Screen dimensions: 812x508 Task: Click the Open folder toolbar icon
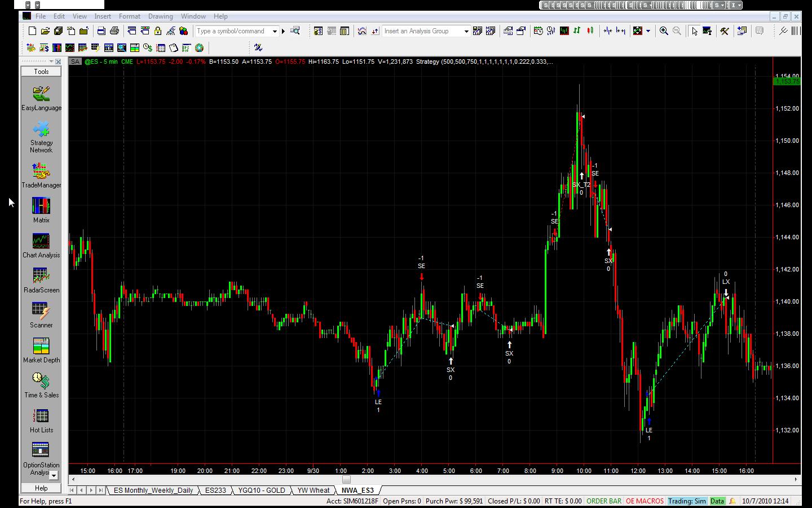click(x=46, y=31)
